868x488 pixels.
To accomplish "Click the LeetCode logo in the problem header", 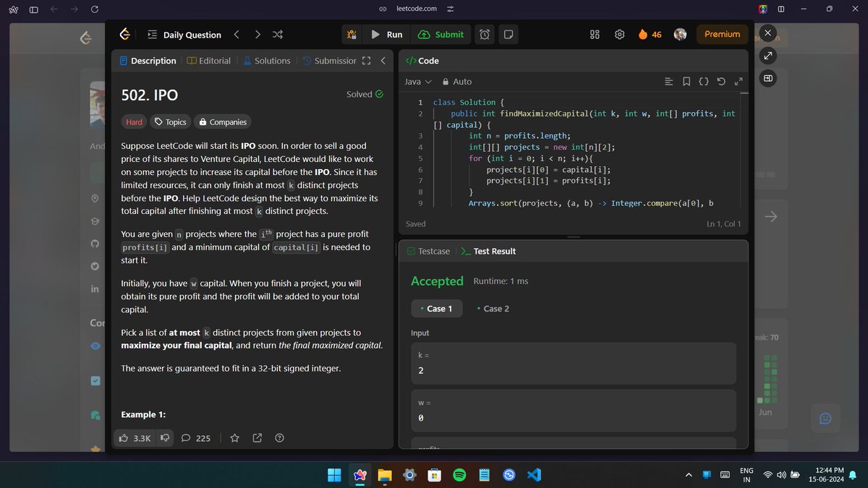I will click(124, 34).
